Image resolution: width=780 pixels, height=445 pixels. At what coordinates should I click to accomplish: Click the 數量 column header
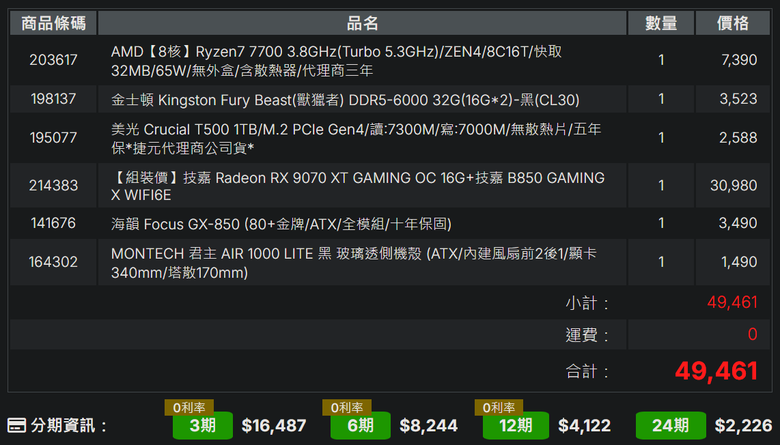pyautogui.click(x=661, y=23)
